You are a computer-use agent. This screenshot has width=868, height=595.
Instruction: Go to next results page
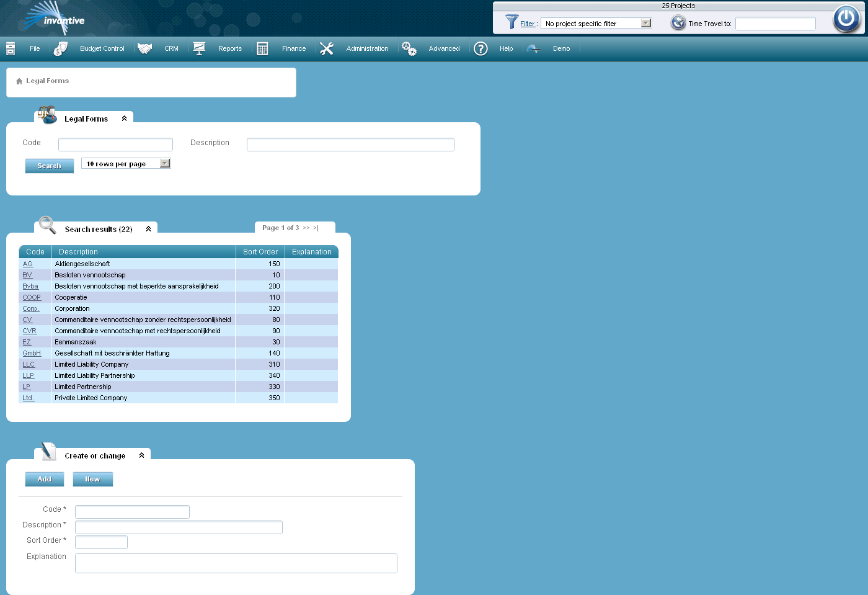tap(306, 228)
